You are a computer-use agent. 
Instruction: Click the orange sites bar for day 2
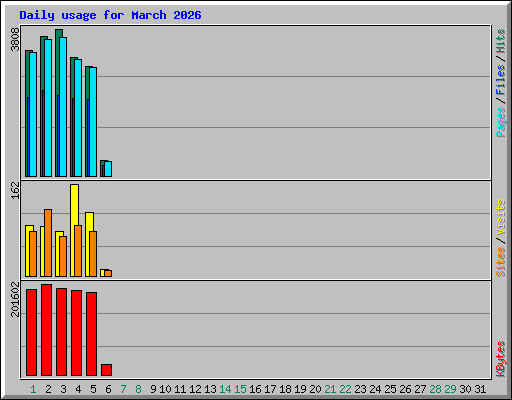48,243
